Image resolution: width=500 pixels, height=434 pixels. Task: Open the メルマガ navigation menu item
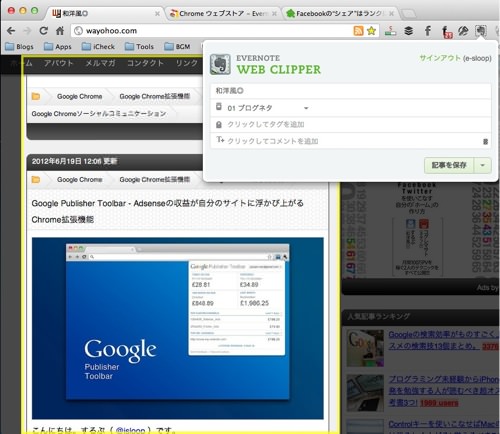coord(100,63)
